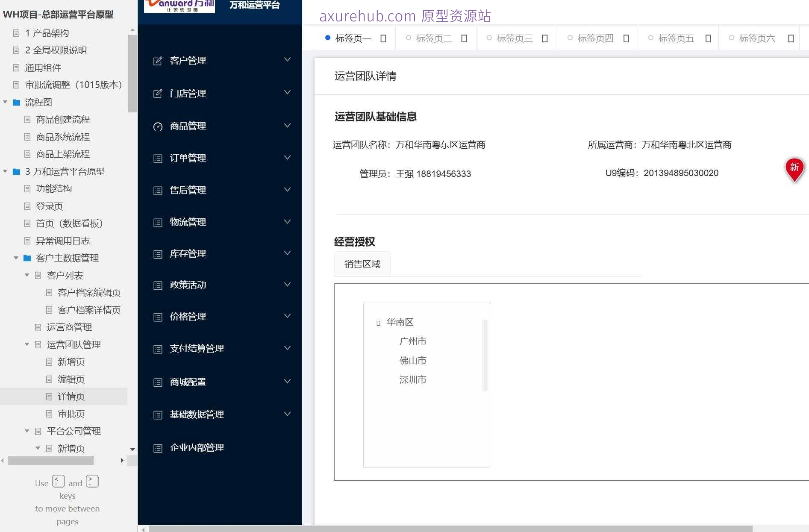Click the Vanward 万和 logo
The image size is (809, 532).
[179, 6]
